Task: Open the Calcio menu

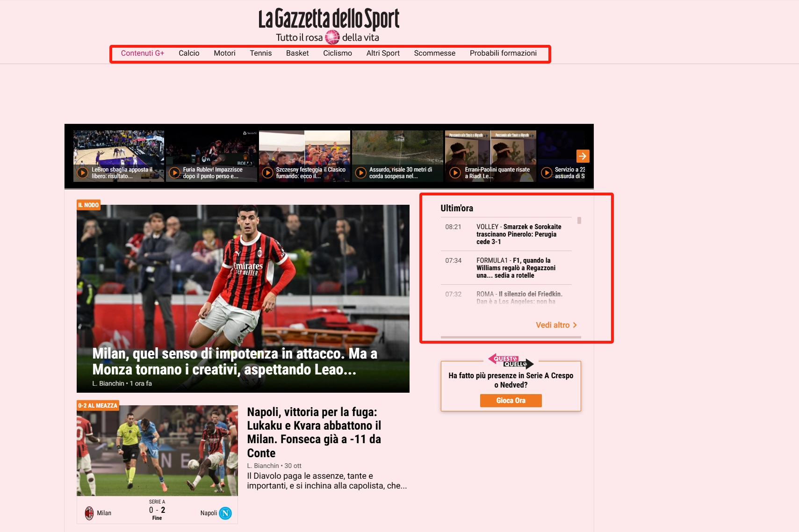Action: (189, 53)
